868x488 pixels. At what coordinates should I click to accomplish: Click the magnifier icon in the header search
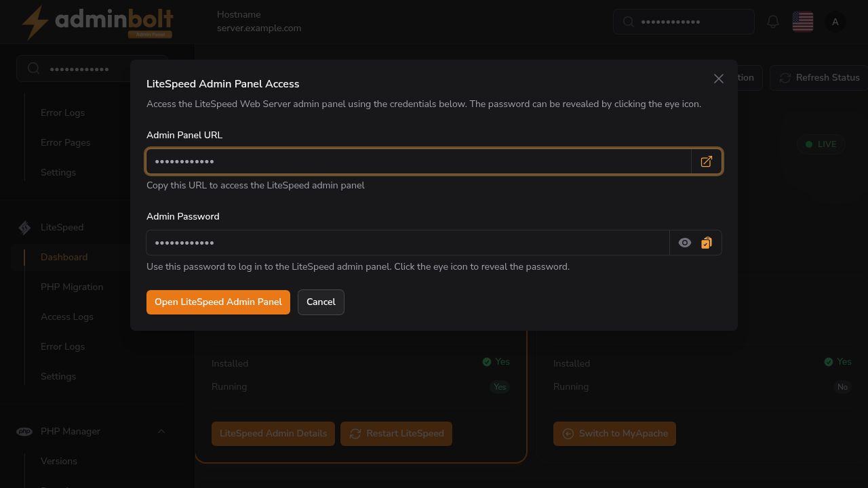pyautogui.click(x=629, y=22)
